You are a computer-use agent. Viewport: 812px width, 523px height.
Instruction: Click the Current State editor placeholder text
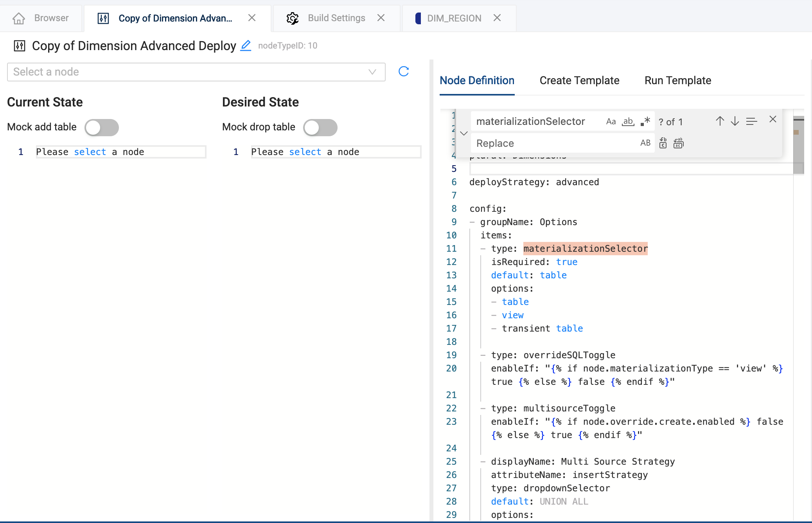point(90,152)
